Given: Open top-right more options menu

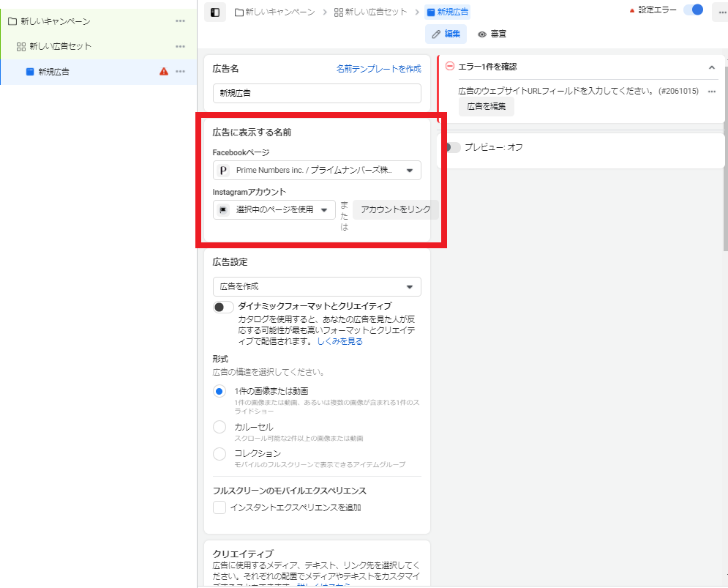Looking at the screenshot, I should [721, 12].
